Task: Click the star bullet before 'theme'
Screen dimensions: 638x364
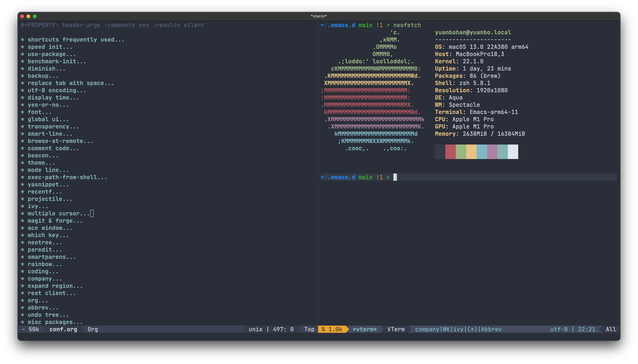Action: click(23, 163)
